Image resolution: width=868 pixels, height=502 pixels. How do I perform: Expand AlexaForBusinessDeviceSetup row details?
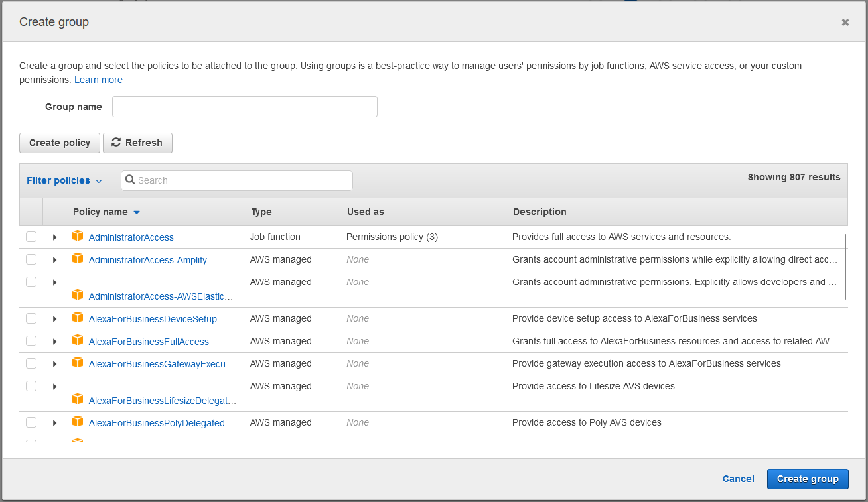tap(54, 319)
